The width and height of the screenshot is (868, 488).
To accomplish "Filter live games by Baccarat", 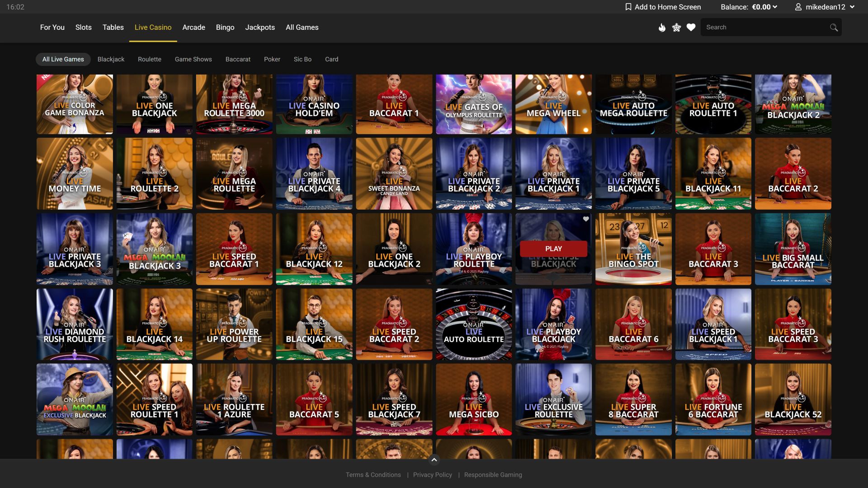I will (x=238, y=59).
